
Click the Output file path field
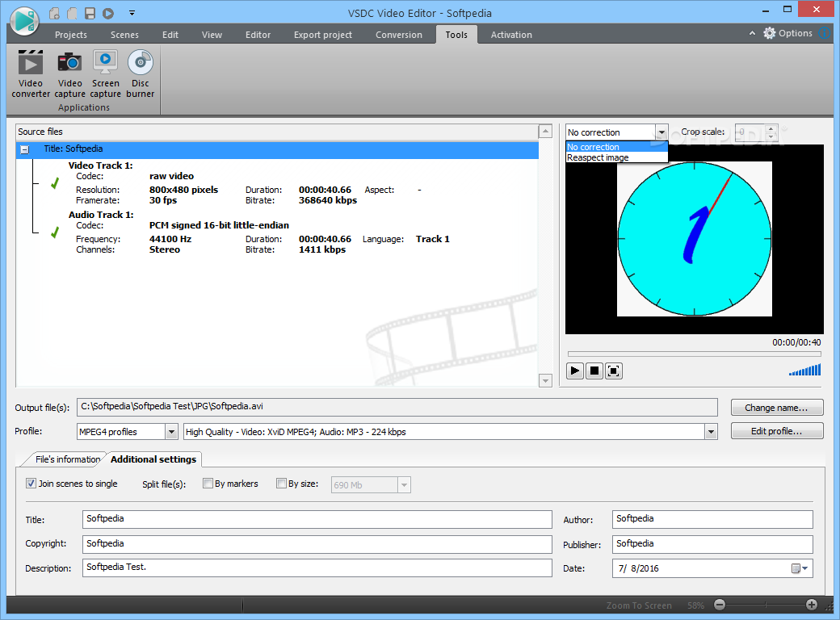[x=397, y=407]
